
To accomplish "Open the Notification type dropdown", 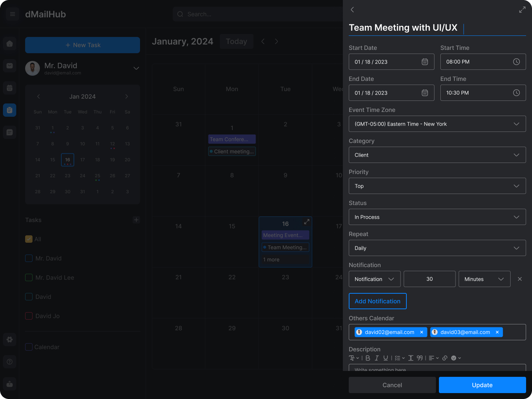I will coord(375,279).
